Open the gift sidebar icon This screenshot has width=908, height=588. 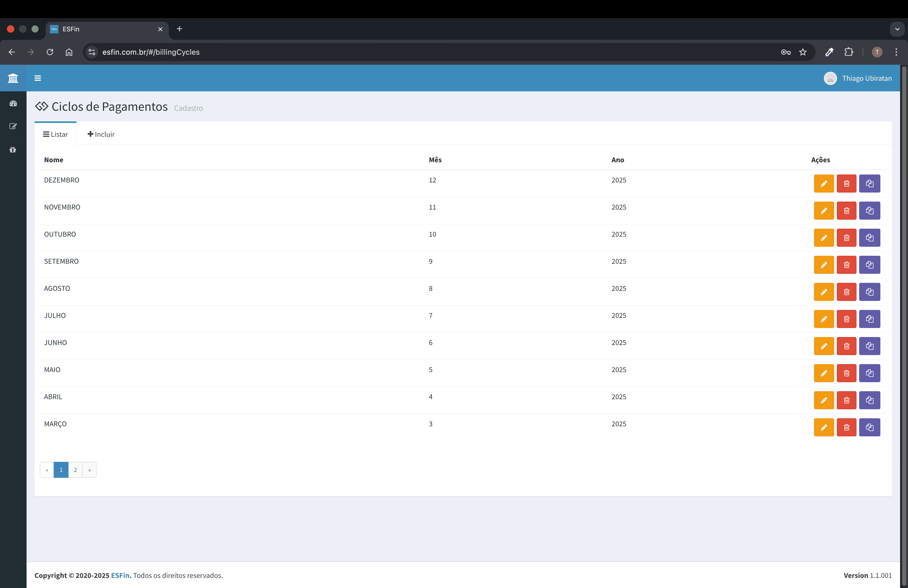13,150
